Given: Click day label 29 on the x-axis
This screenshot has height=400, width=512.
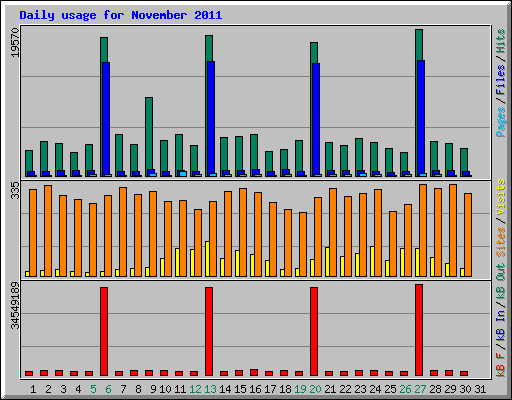Looking at the screenshot, I should coord(450,389).
